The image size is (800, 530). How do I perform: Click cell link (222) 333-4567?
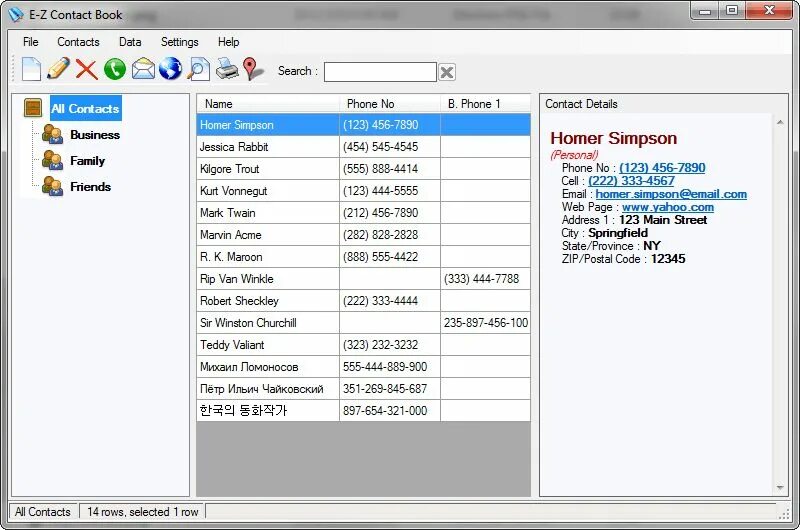point(631,181)
